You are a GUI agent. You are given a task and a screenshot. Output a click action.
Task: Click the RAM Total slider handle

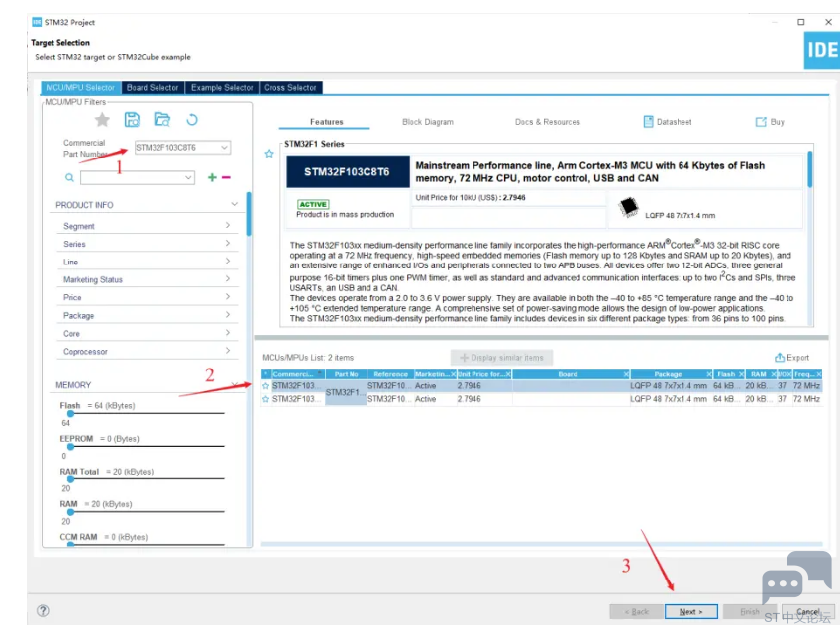70,479
